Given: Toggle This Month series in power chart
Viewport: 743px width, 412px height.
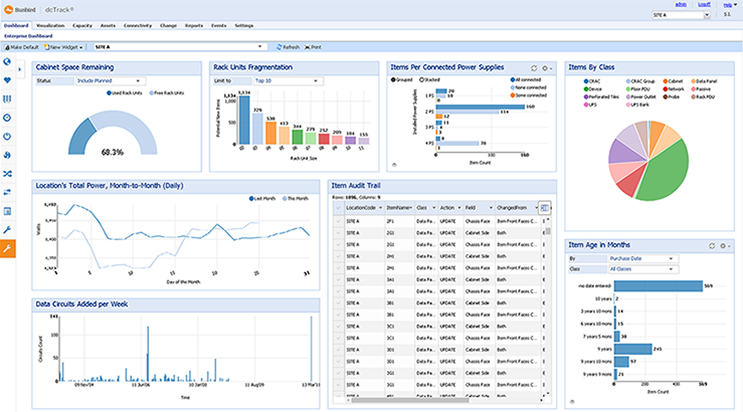Looking at the screenshot, I should [x=295, y=199].
